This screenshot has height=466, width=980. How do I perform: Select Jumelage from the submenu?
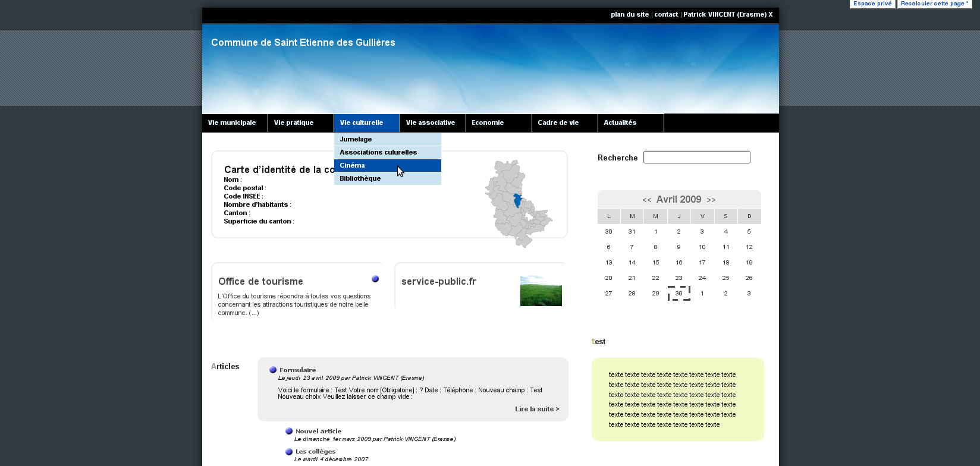(x=356, y=139)
